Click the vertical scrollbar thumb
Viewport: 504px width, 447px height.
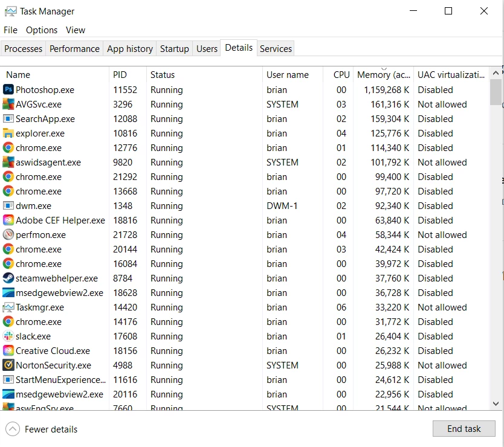pyautogui.click(x=496, y=92)
